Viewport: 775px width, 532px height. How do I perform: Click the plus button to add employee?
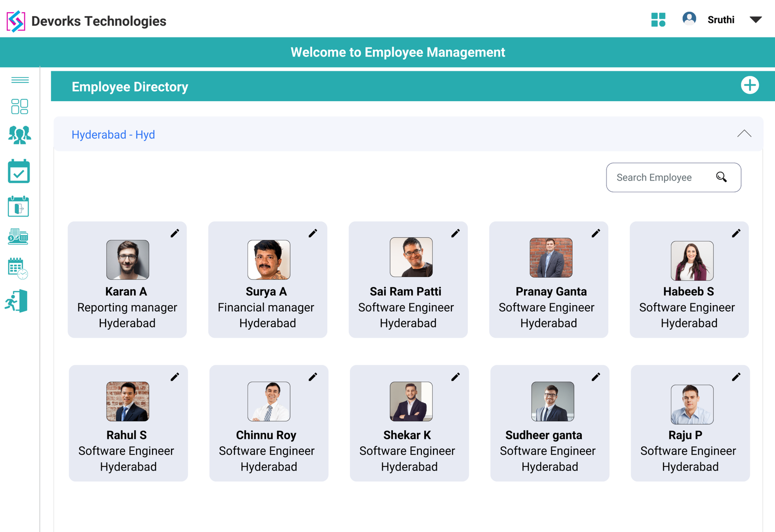click(x=750, y=85)
